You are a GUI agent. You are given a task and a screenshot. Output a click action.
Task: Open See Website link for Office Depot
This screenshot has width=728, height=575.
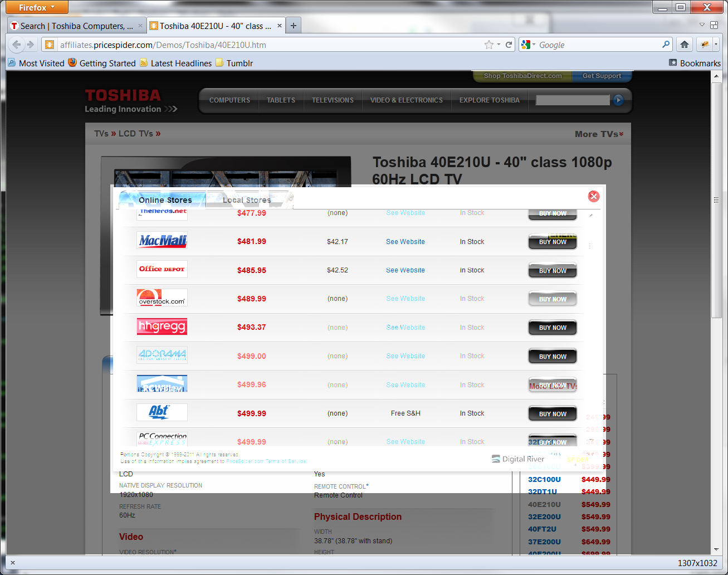click(x=405, y=270)
